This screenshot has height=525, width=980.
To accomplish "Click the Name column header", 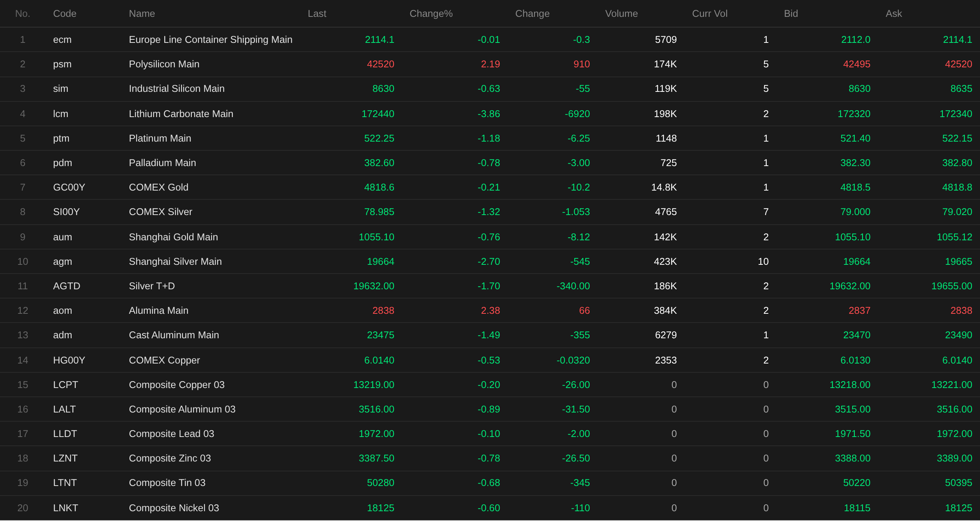I will 142,14.
